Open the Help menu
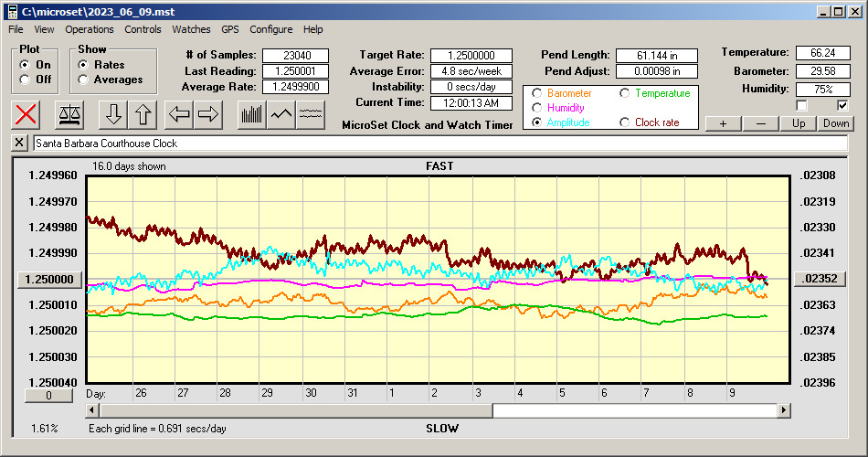The width and height of the screenshot is (868, 457). tap(312, 29)
